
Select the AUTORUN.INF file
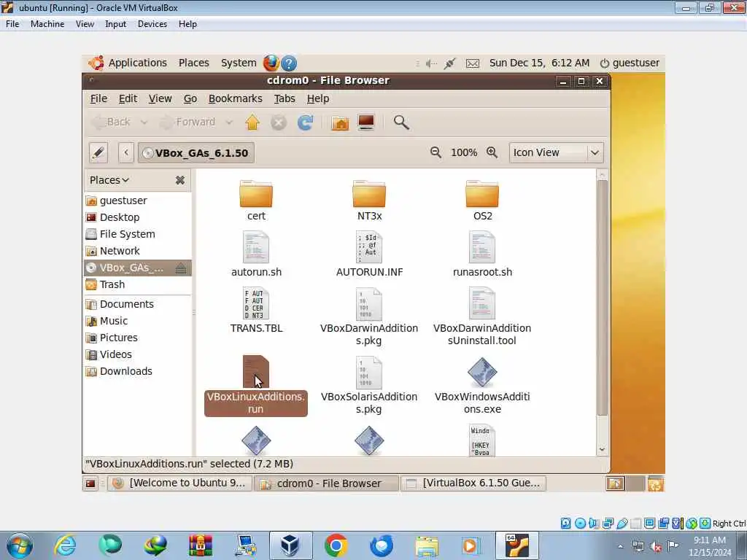[369, 254]
